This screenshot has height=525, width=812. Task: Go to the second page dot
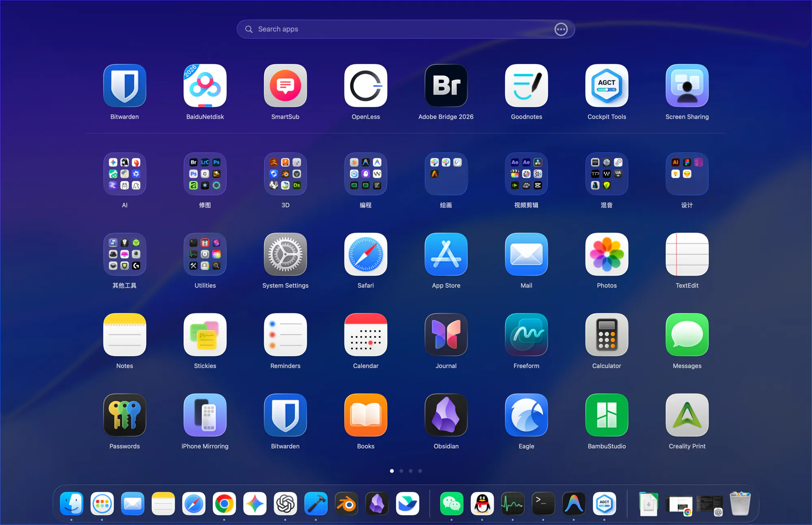click(401, 471)
